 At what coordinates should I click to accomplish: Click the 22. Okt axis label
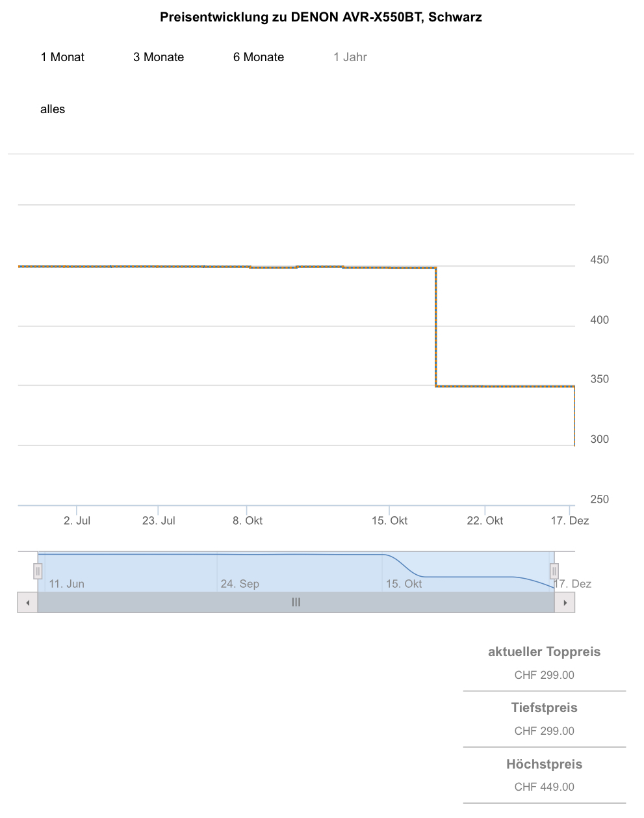pyautogui.click(x=485, y=521)
